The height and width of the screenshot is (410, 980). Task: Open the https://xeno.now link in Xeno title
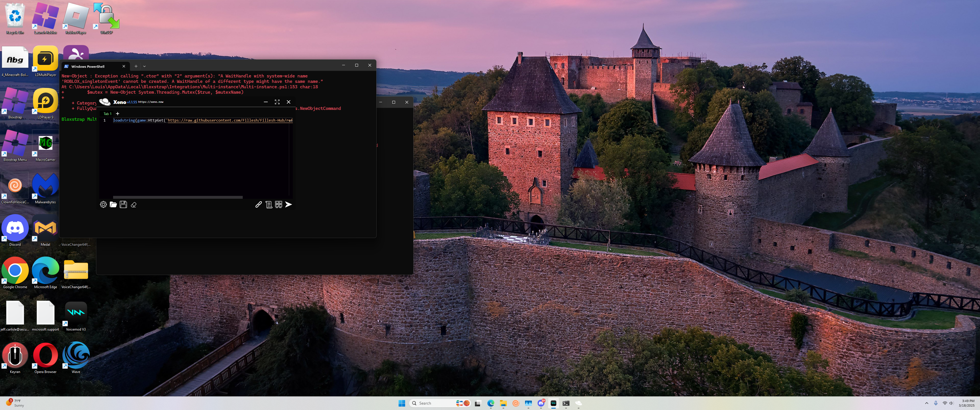151,102
